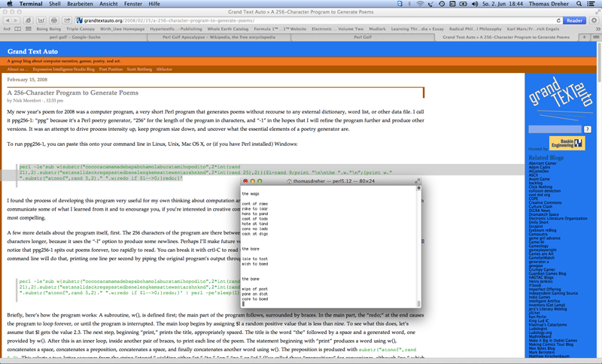Click the Baskin Engineering logo

click(x=567, y=143)
